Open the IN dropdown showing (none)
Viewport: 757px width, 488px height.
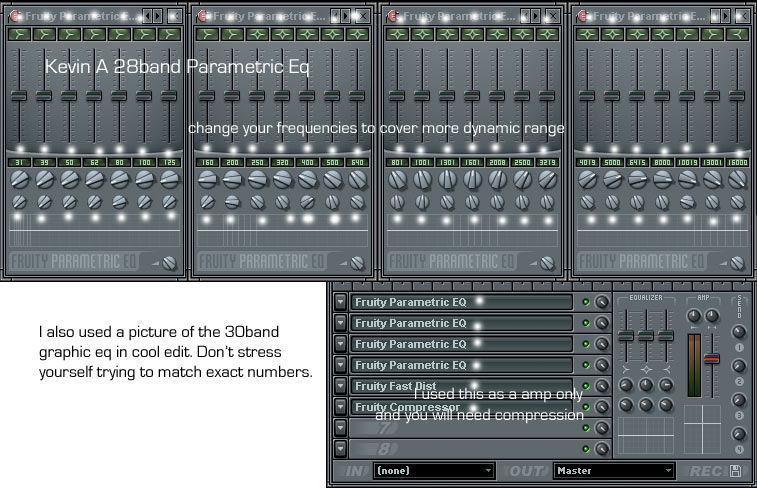[434, 471]
